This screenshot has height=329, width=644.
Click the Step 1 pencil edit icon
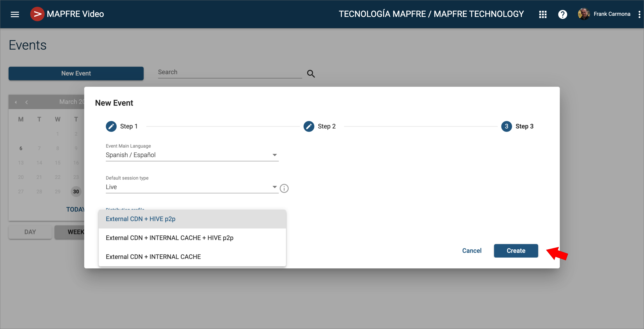pos(111,126)
